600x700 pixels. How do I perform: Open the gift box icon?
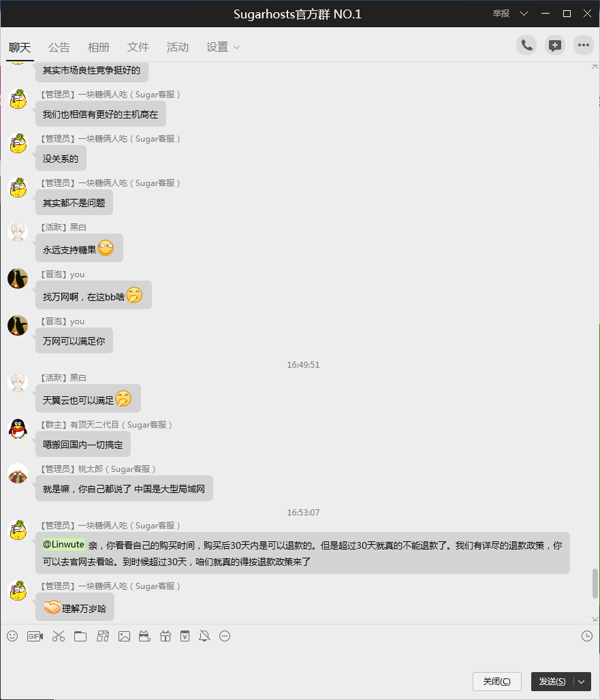165,636
